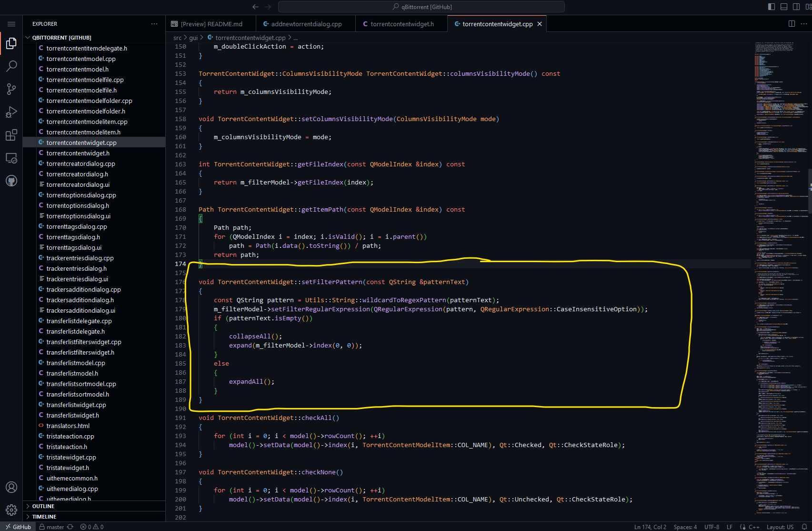Open errors and warnings problems indicator

(x=92, y=527)
